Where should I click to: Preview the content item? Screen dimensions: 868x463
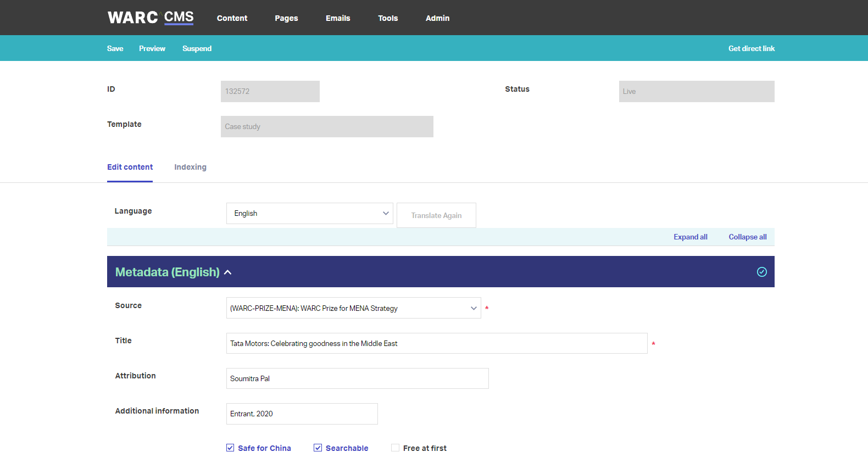(x=152, y=48)
